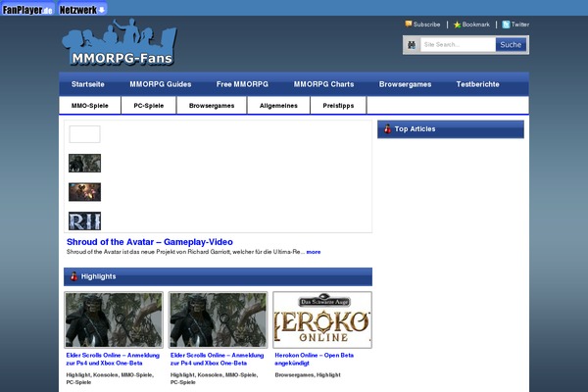588x392 pixels.
Task: Expand the Netzwerk dropdown arrow
Action: [101, 10]
